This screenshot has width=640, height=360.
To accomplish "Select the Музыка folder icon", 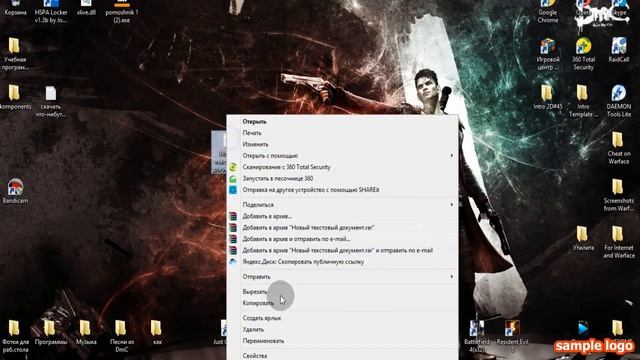I will click(x=86, y=333).
